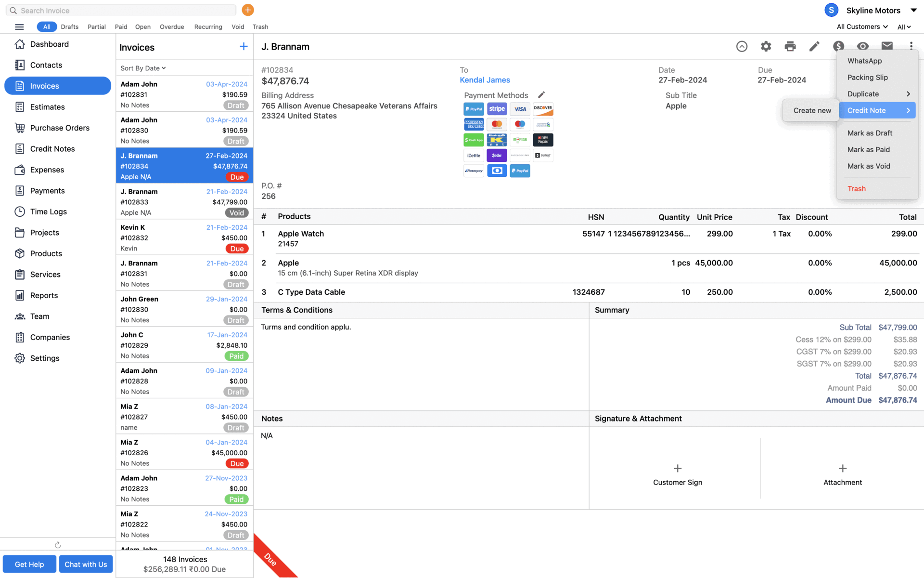Click the Search Invoice field

[x=121, y=10]
